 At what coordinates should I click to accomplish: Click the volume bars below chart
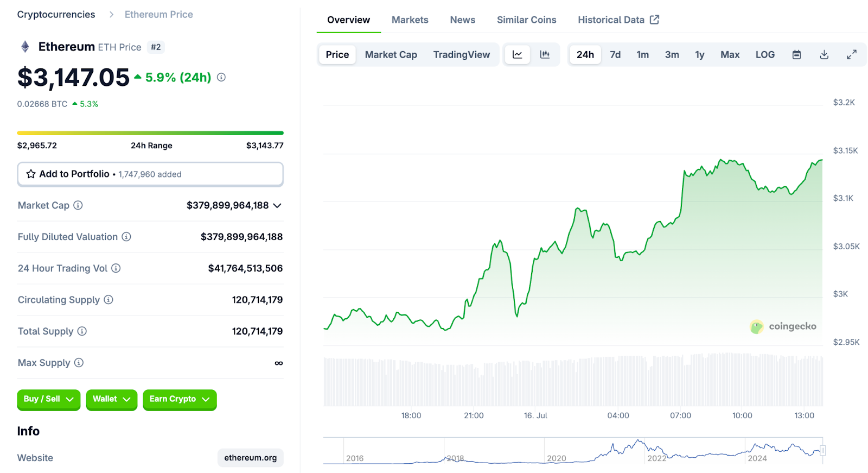(x=573, y=380)
